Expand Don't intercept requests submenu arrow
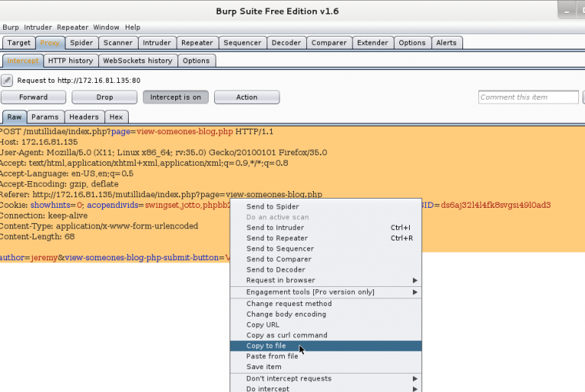The height and width of the screenshot is (392, 585). pos(414,378)
